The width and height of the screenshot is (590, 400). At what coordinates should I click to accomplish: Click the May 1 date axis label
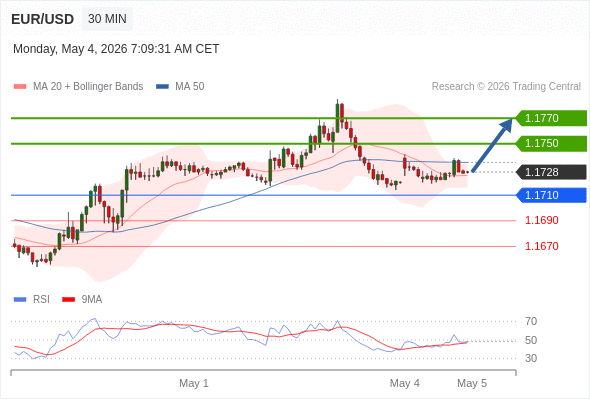194,383
